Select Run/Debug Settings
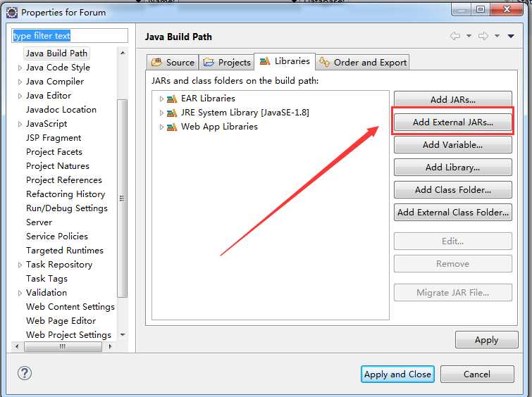This screenshot has width=532, height=397. point(67,208)
